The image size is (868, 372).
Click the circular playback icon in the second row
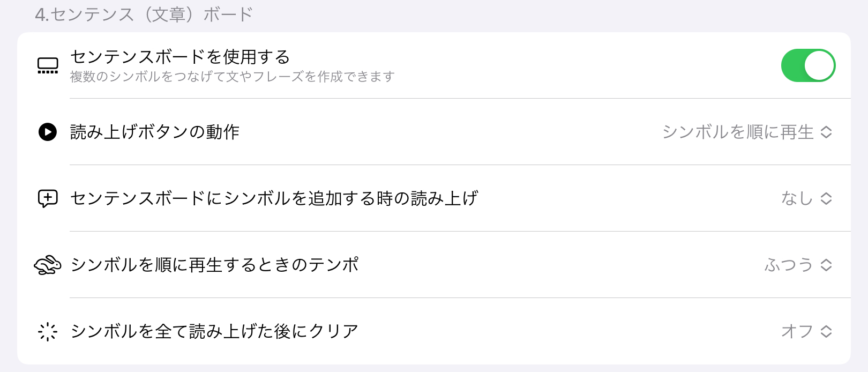[47, 131]
